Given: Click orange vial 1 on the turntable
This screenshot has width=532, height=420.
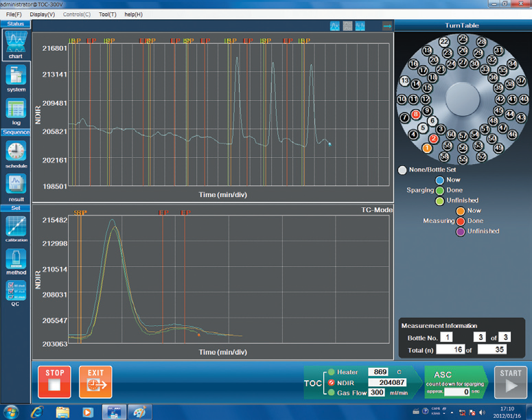Looking at the screenshot, I should click(427, 148).
